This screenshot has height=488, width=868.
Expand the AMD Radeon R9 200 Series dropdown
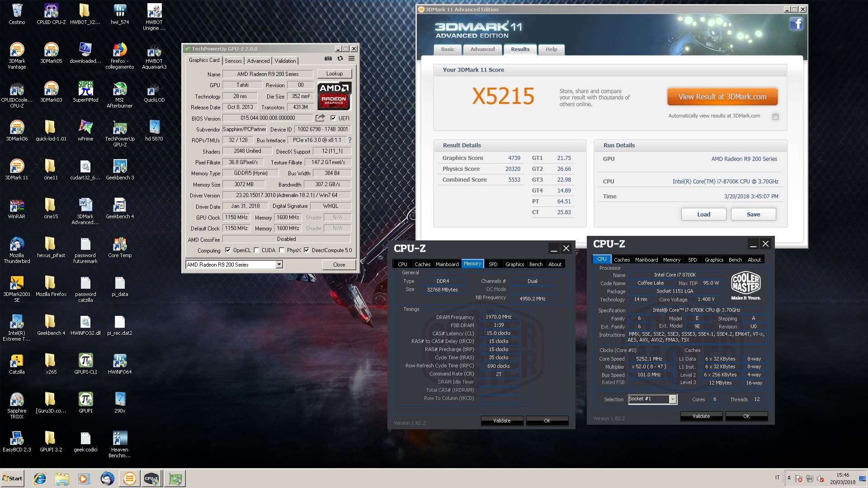pyautogui.click(x=279, y=265)
